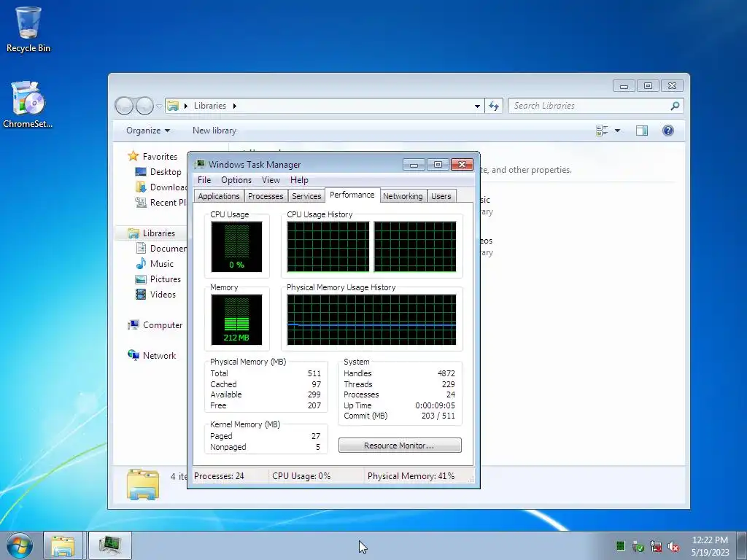The width and height of the screenshot is (747, 560).
Task: Switch to the Processes tab
Action: [266, 196]
